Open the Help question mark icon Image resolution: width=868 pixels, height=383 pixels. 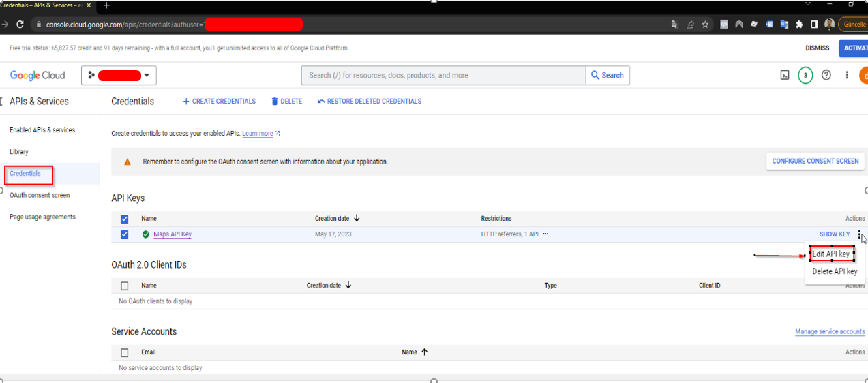826,75
